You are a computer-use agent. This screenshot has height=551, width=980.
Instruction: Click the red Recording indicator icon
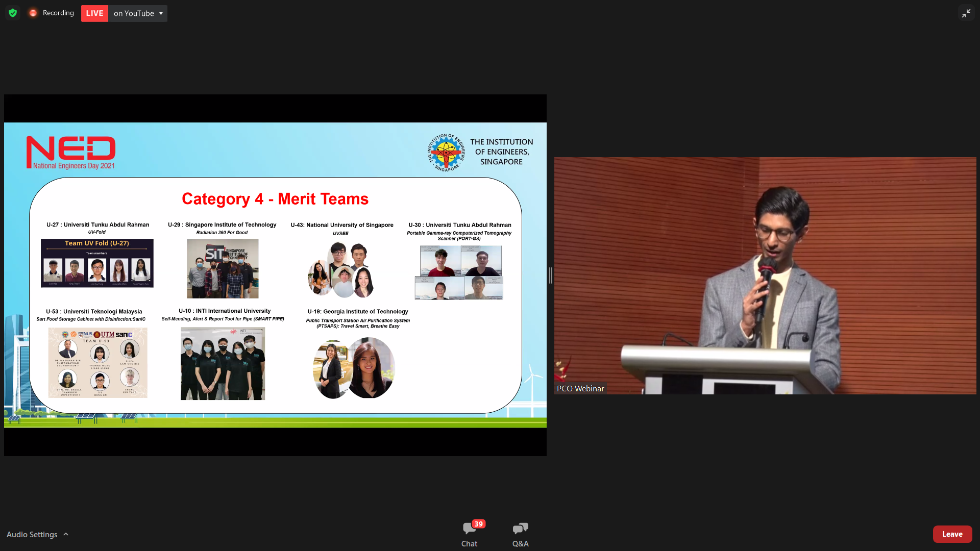point(33,13)
